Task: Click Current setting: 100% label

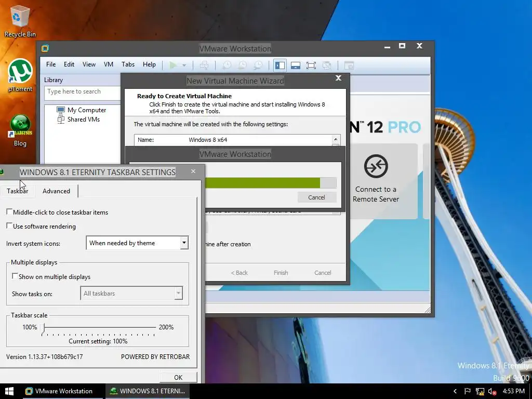Action: coord(98,341)
